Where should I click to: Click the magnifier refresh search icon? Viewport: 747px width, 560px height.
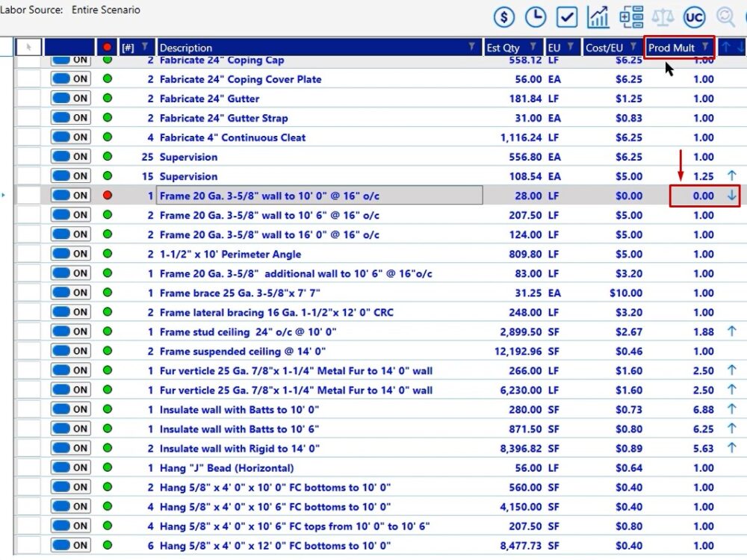point(725,16)
